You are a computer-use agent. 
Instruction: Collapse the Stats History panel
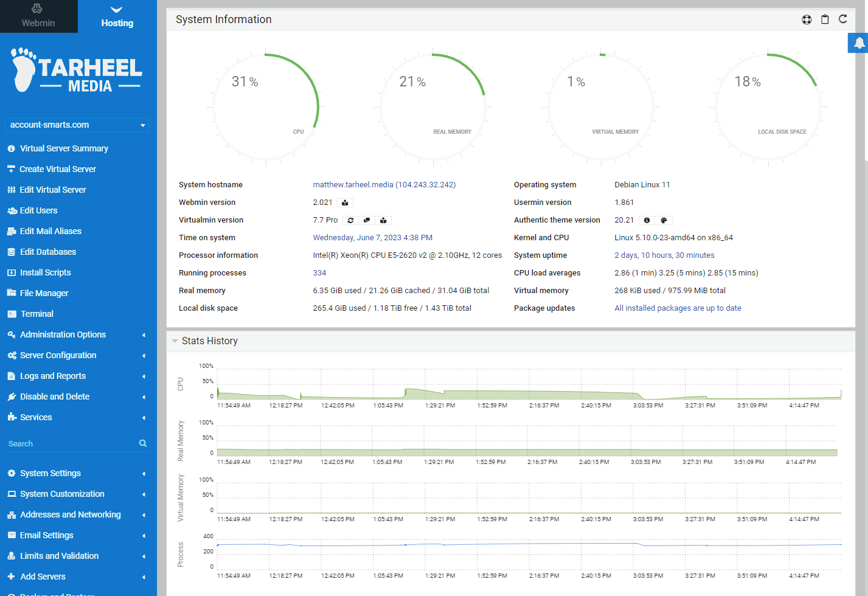point(175,341)
